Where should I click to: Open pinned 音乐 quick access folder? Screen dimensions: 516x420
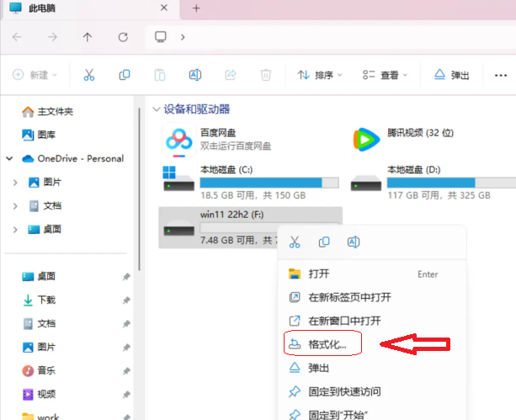pos(39,370)
